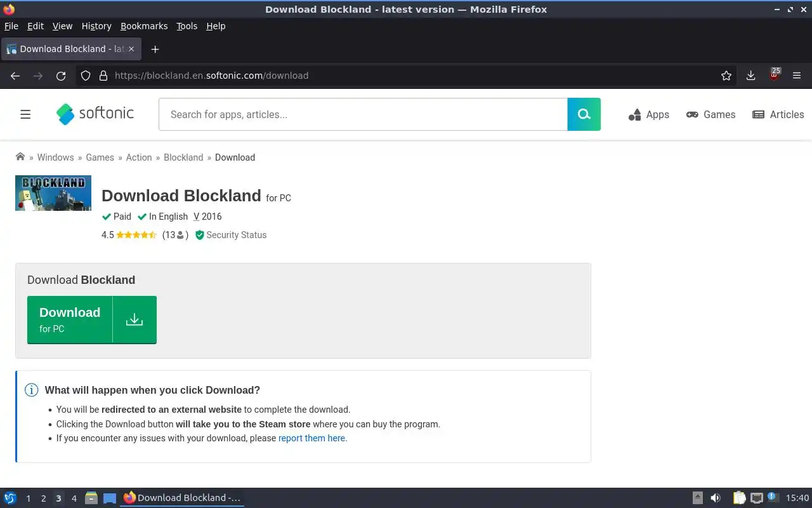Screen dimensions: 812x508
Task: Click the network tray icon
Action: (x=756, y=498)
